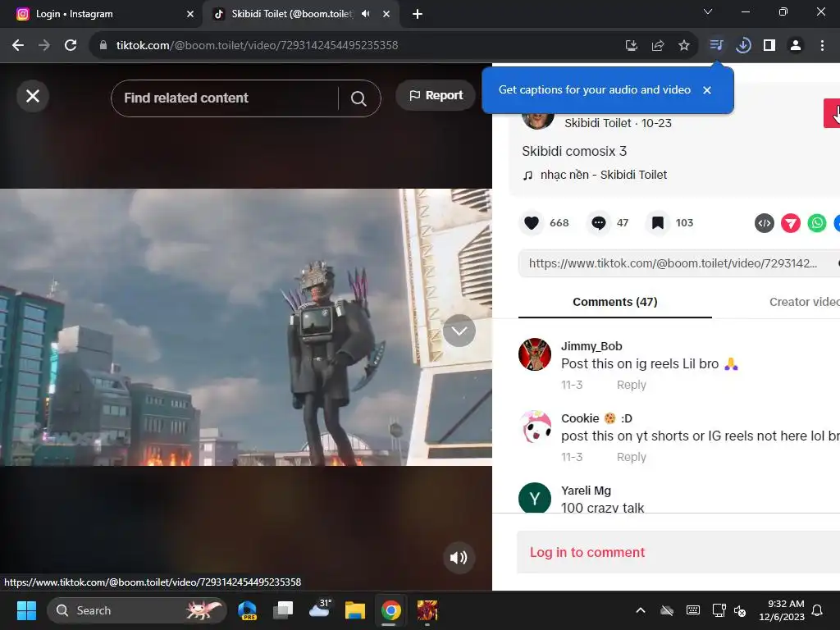Click the address bar URL
Screen dimensions: 840x630
[x=257, y=46]
